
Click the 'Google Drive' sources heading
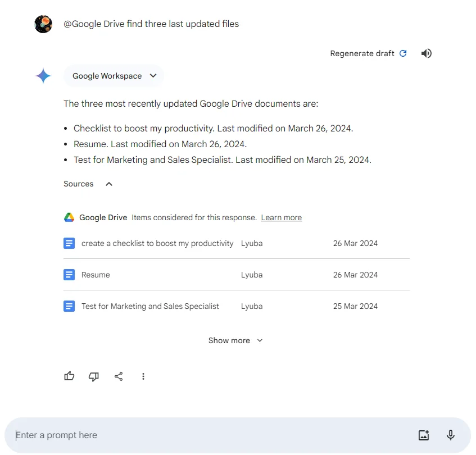pyautogui.click(x=103, y=217)
